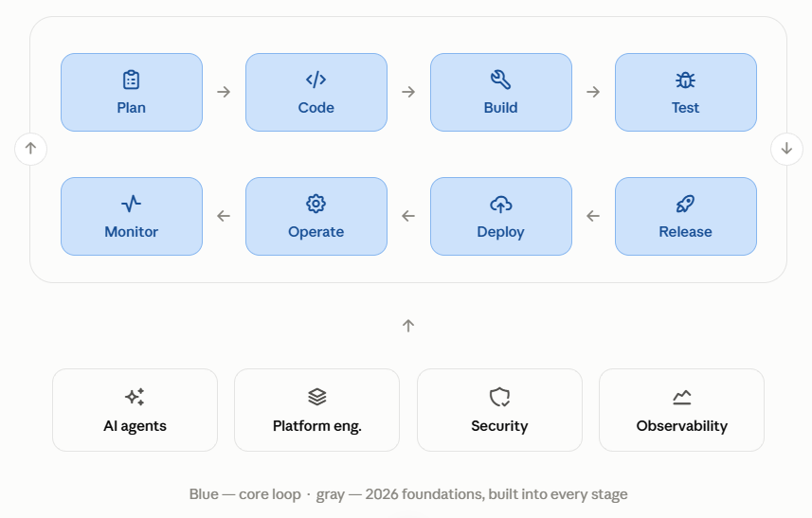Select the Platform eng. label

(316, 426)
